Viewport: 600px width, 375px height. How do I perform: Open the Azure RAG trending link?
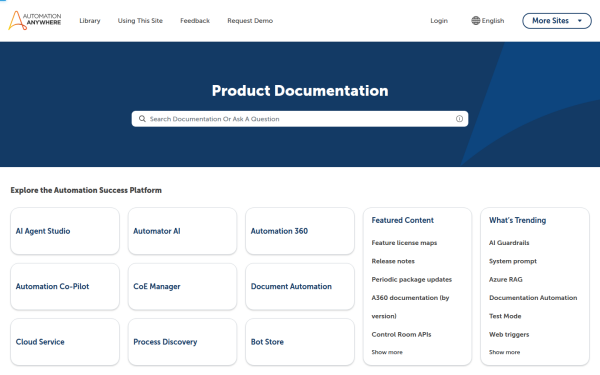505,279
